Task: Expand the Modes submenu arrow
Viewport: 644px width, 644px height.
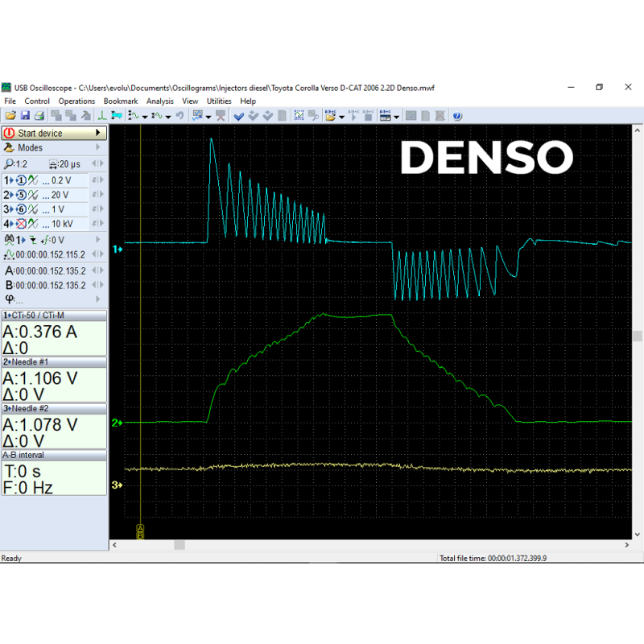Action: pyautogui.click(x=98, y=148)
